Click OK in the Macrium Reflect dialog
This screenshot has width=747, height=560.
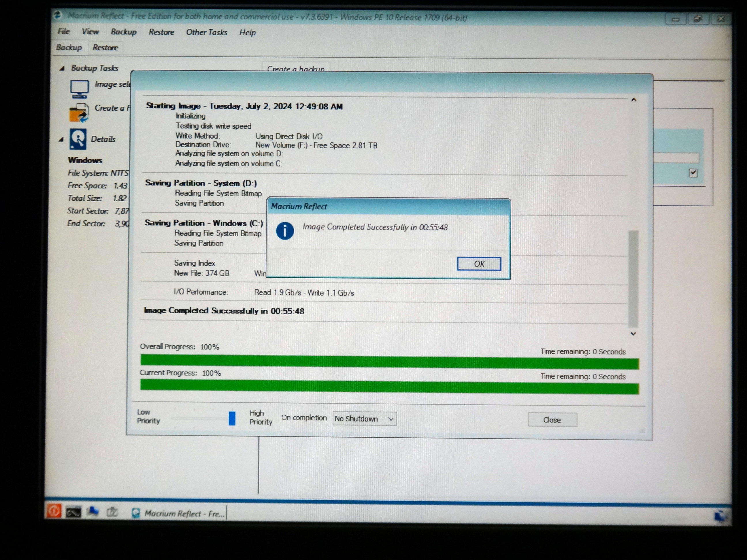pyautogui.click(x=479, y=264)
